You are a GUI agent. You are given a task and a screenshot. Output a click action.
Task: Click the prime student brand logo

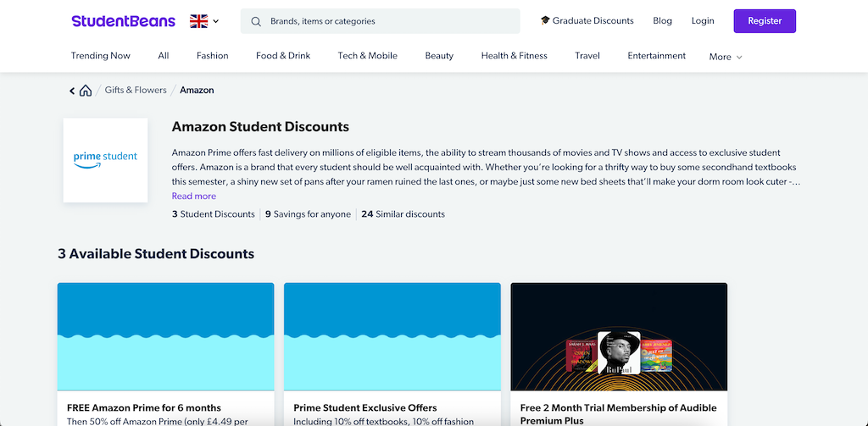[x=105, y=160]
